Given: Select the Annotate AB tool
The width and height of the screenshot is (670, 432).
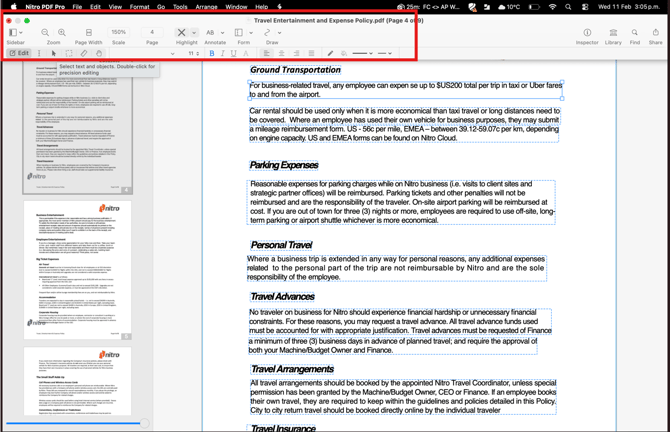Looking at the screenshot, I should [210, 32].
